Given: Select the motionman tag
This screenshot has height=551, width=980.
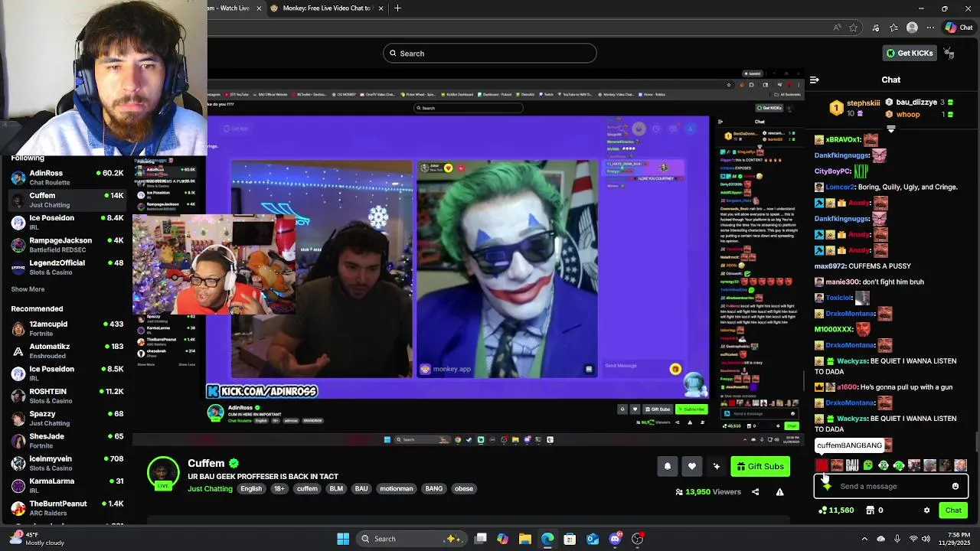Looking at the screenshot, I should point(397,488).
